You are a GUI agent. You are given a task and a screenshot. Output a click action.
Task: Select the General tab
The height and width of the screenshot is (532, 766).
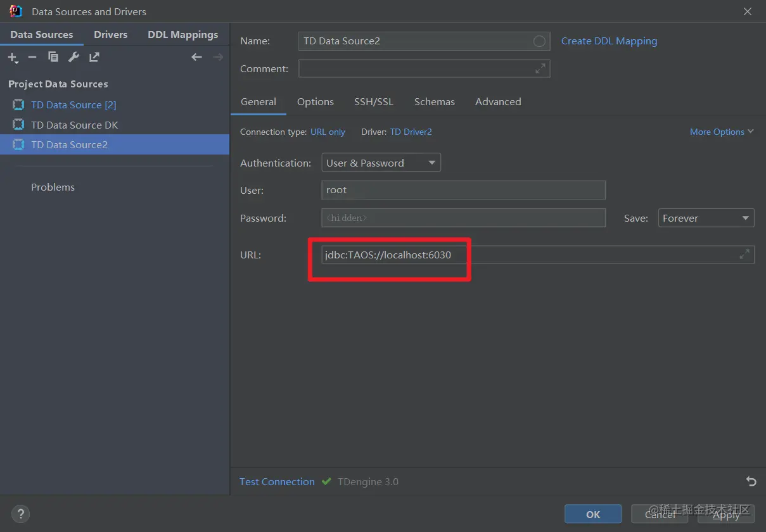tap(259, 102)
